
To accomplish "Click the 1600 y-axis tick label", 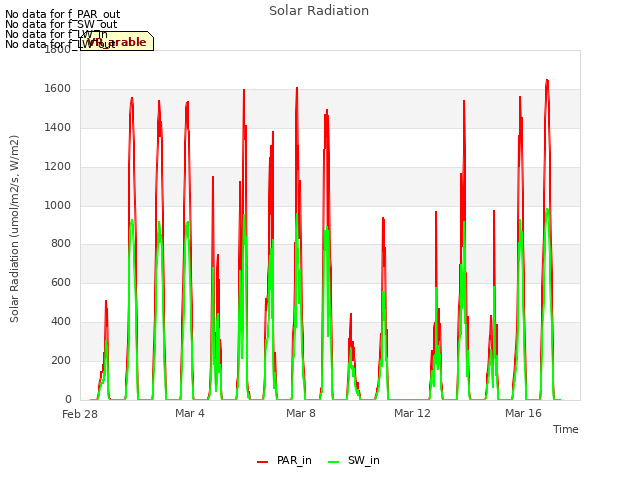I will (x=58, y=89).
